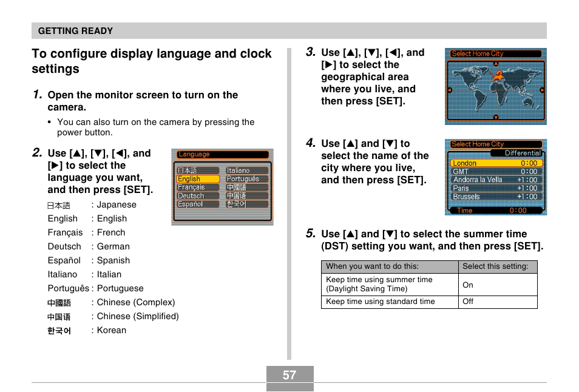This screenshot has height=392, width=579.
Task: Click step 1 Open the monitor screen text
Action: [x=143, y=101]
